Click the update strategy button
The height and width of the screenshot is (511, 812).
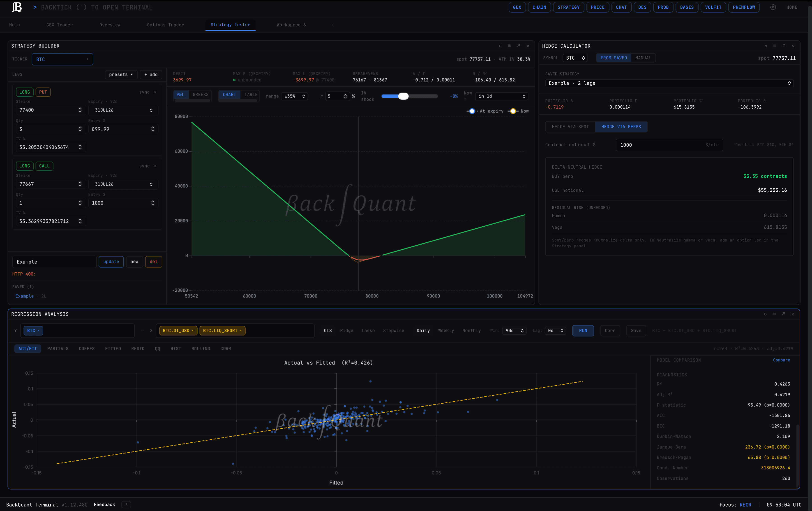click(111, 262)
